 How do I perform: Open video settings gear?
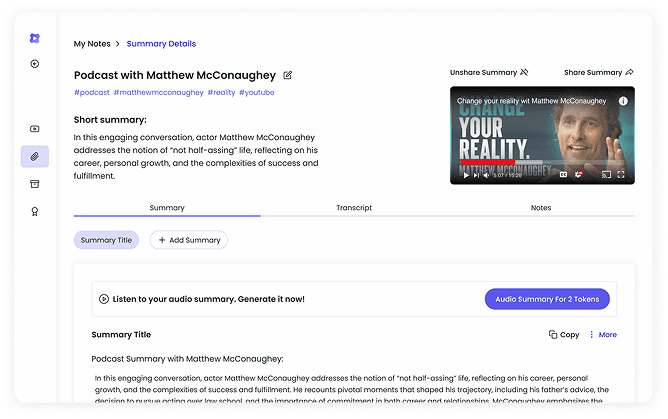click(578, 175)
